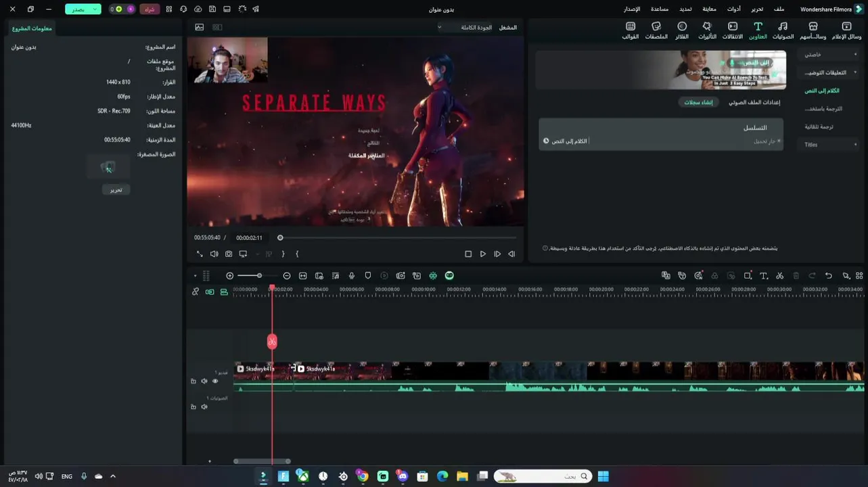
Task: Open the preview display settings monitor dropdown
Action: tap(245, 254)
